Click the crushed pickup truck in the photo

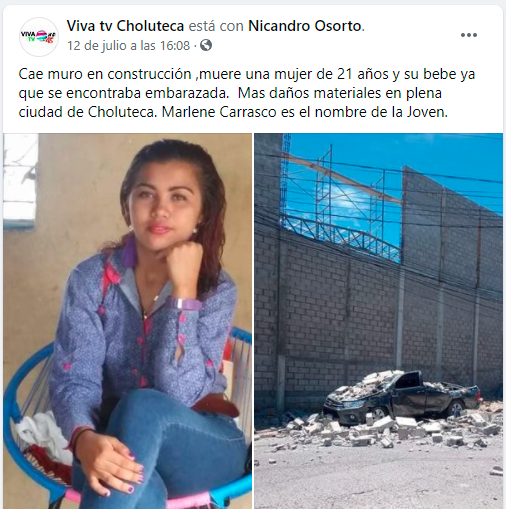click(403, 395)
